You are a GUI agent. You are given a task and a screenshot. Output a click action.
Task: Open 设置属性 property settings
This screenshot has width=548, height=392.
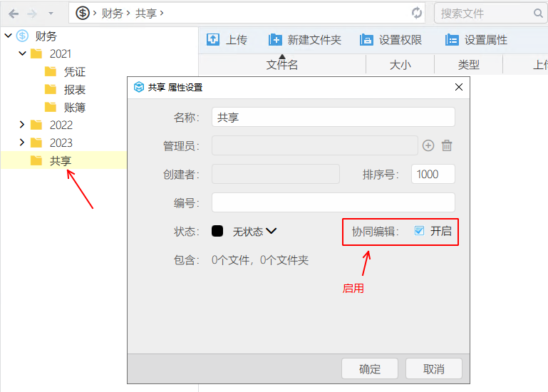(476, 40)
